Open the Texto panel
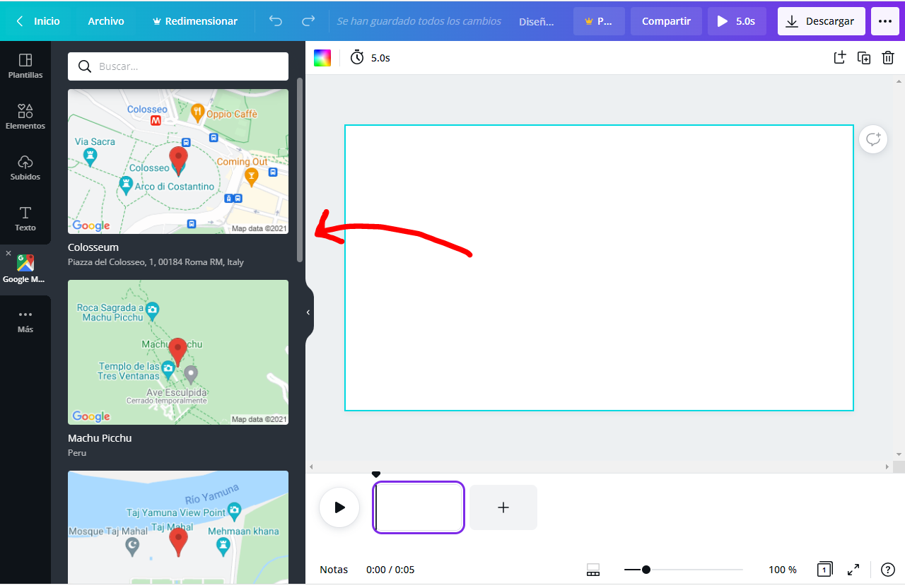This screenshot has width=905, height=588. [x=25, y=218]
